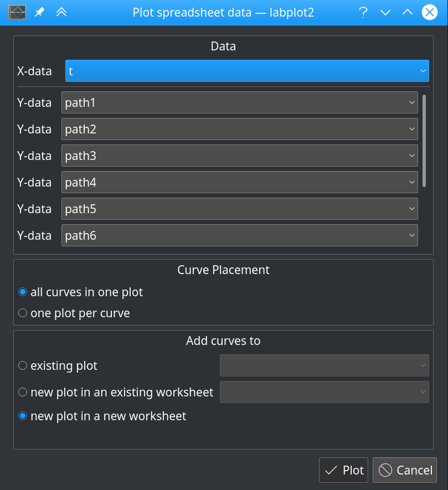This screenshot has width=448, height=490.
Task: Select 'one plot per curve'
Action: click(22, 313)
